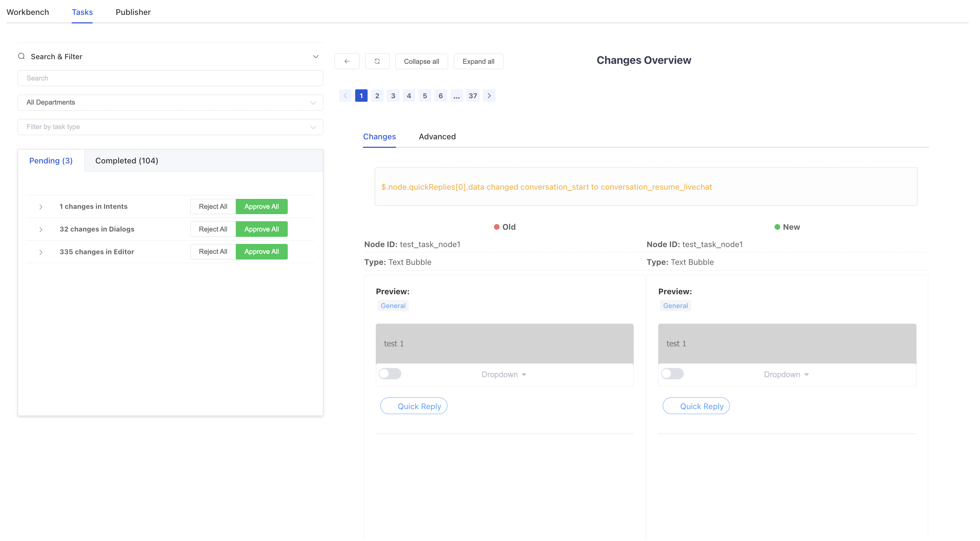
Task: Go to next page with right chevron
Action: point(489,96)
